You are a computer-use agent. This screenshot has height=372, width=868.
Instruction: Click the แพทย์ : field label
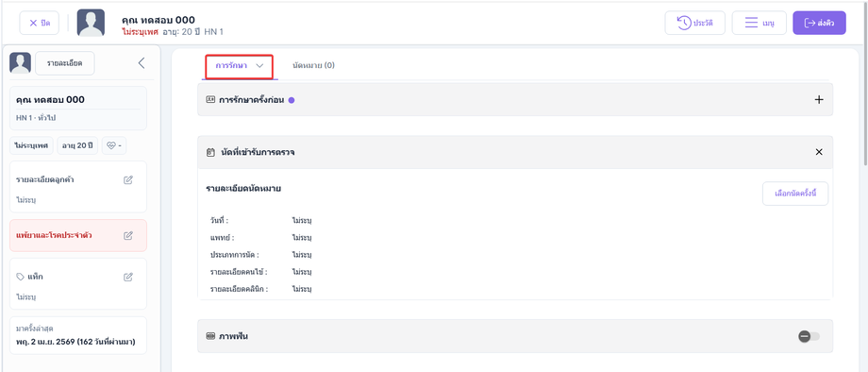222,238
